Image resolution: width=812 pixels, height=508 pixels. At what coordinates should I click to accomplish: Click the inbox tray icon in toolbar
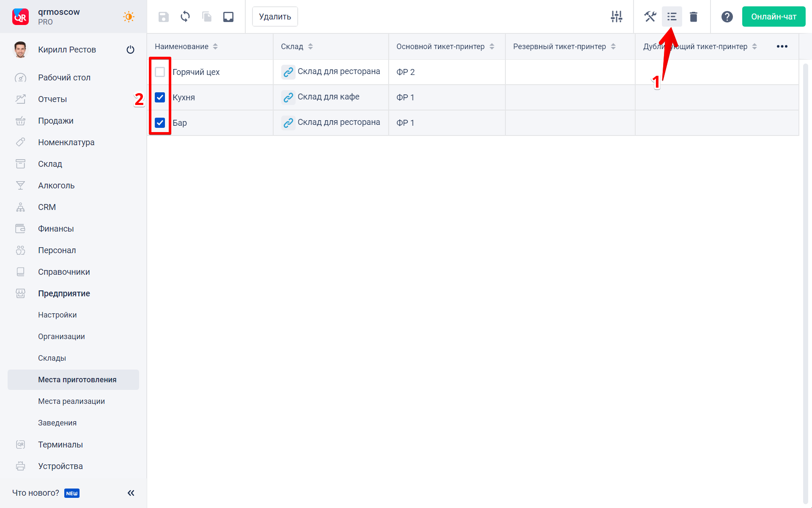click(x=228, y=17)
